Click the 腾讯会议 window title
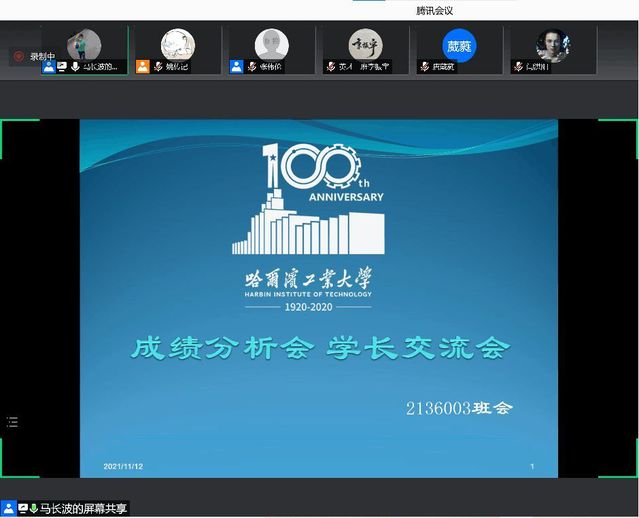The width and height of the screenshot is (639, 518). 434,11
